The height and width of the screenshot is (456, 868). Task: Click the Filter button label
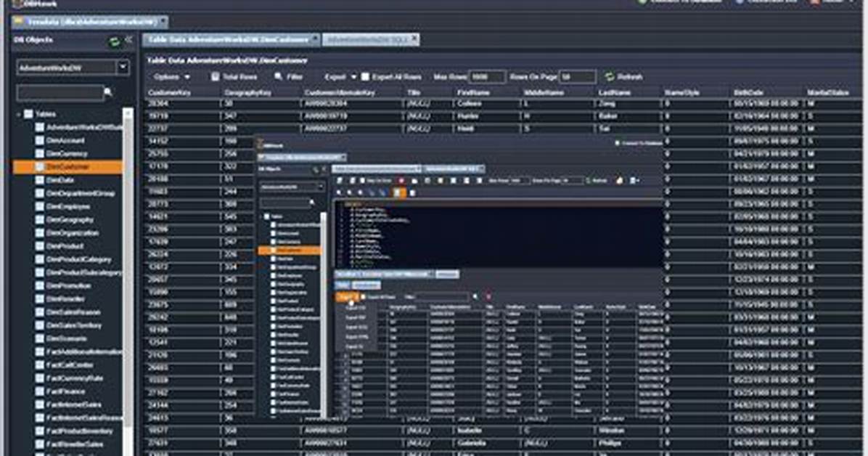coord(295,77)
